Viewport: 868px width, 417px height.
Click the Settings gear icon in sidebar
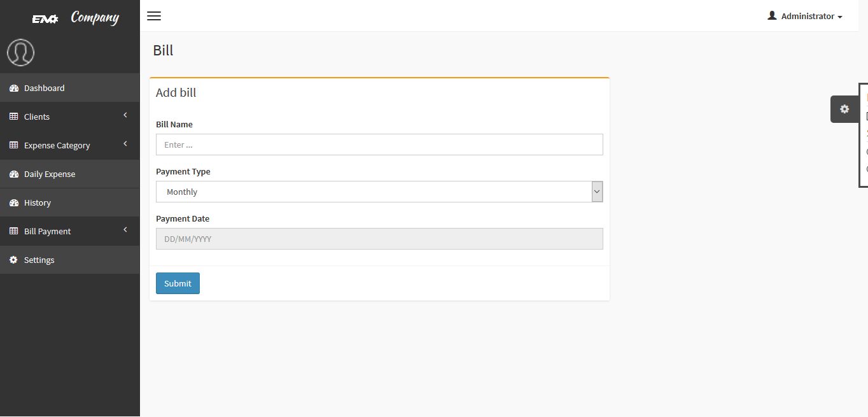tap(13, 260)
